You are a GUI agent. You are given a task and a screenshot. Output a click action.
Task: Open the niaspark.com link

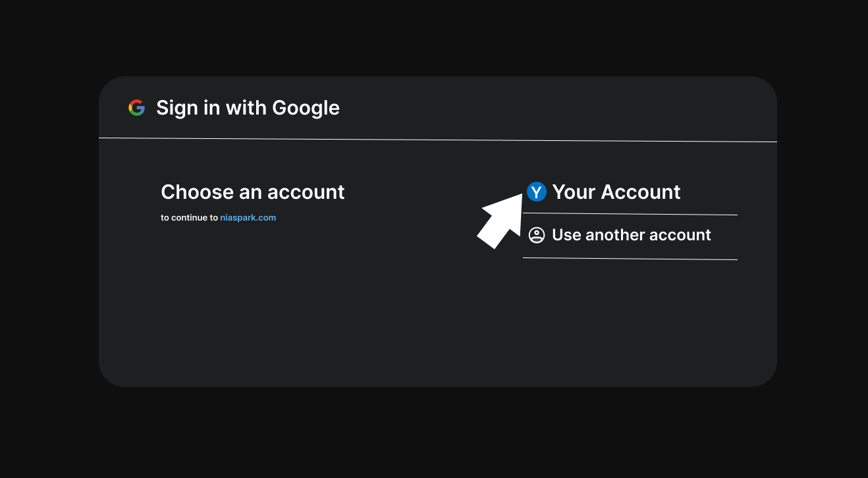tap(248, 218)
